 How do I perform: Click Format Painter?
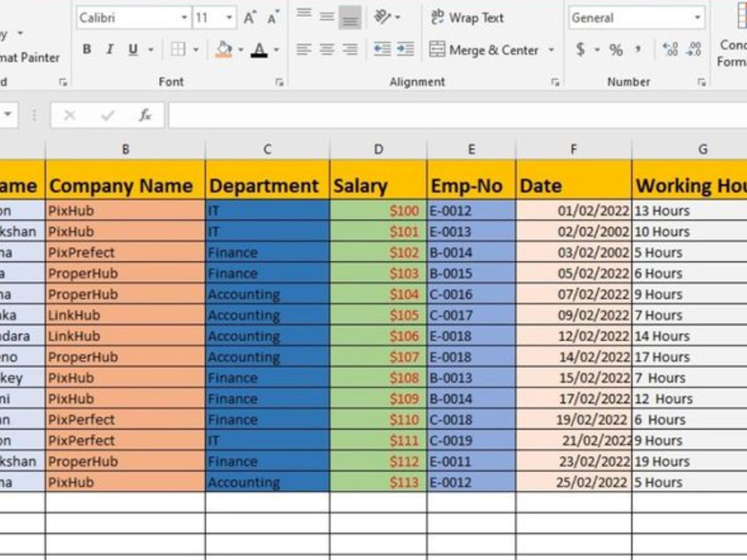click(x=30, y=57)
